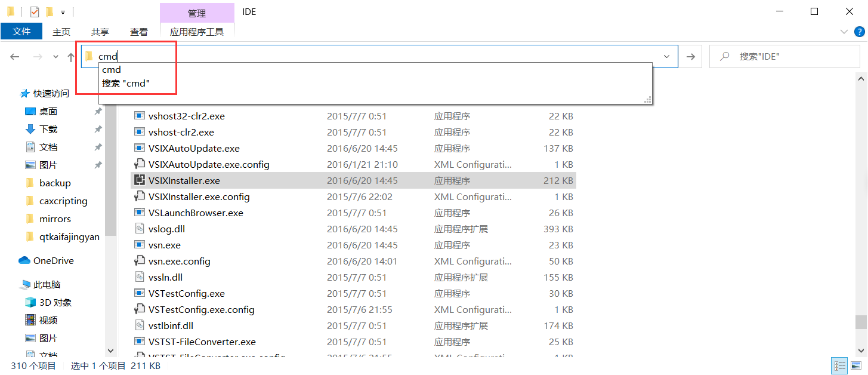Click the OneDrive cloud icon

[x=24, y=261]
